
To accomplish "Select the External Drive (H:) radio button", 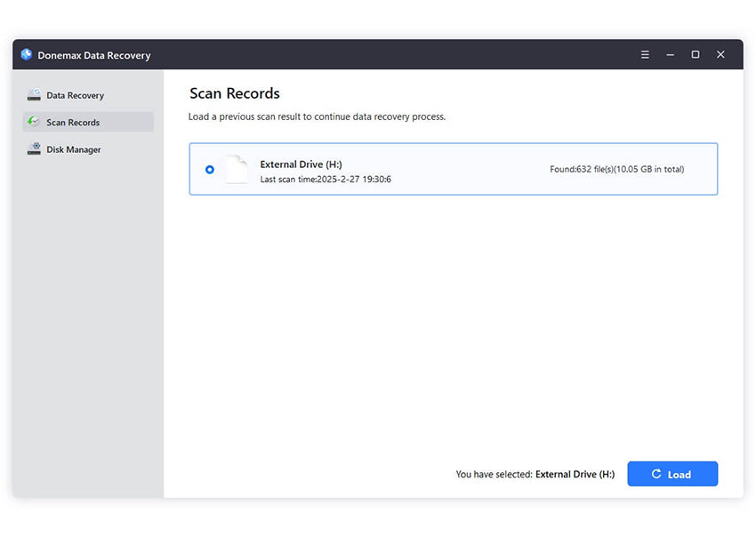I will [210, 169].
